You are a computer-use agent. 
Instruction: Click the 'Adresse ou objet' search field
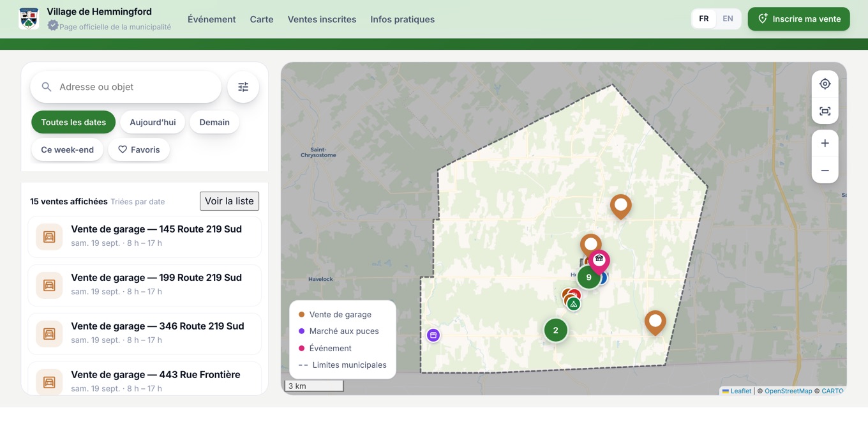(126, 87)
